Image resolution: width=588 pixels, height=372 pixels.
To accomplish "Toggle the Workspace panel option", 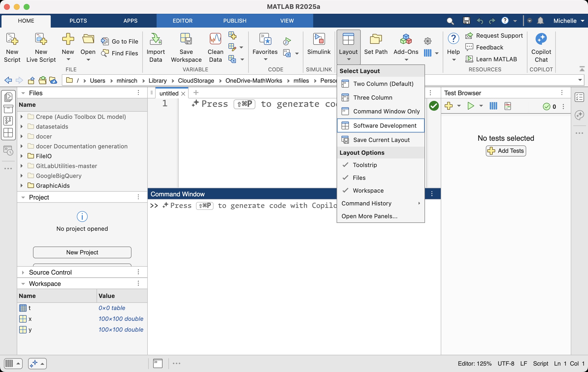I will (368, 191).
